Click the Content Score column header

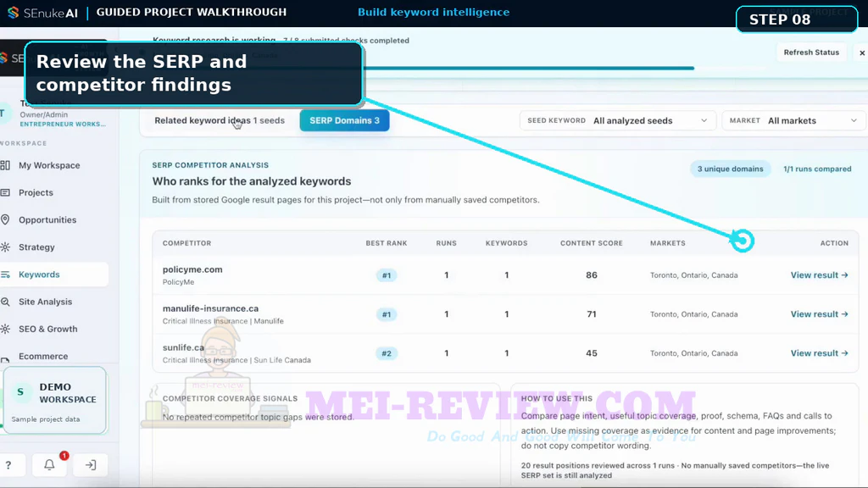(x=591, y=243)
